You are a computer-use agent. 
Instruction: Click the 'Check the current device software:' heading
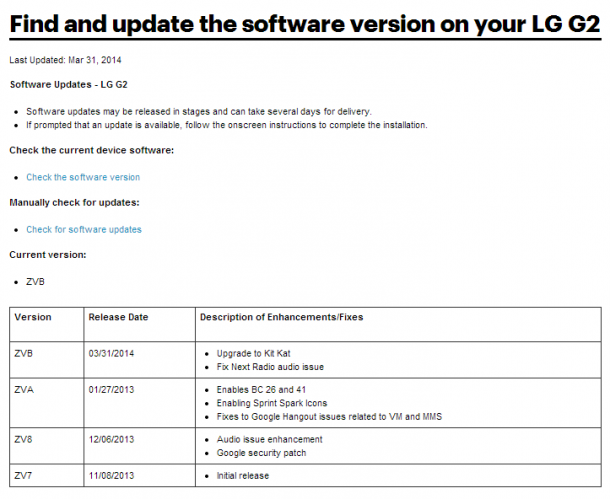pos(91,151)
